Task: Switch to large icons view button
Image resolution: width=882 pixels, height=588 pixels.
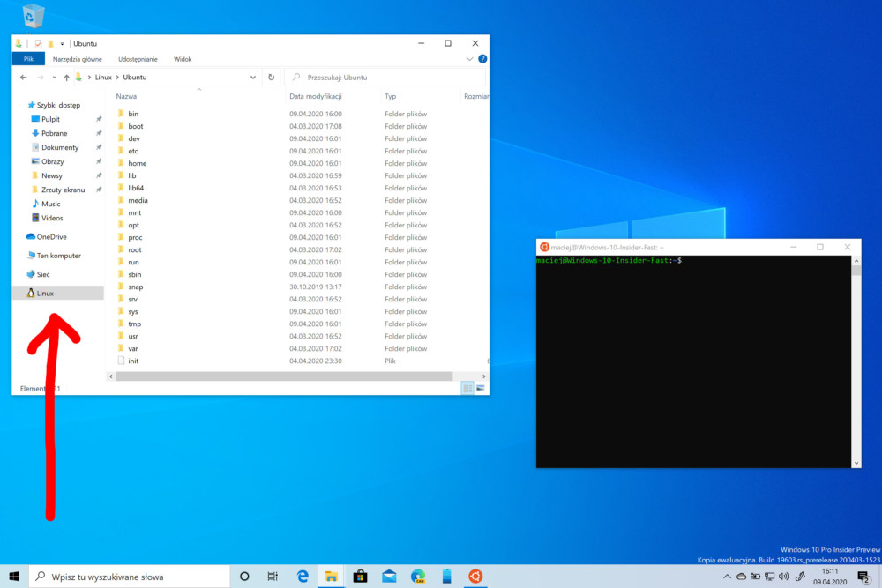Action: (481, 388)
